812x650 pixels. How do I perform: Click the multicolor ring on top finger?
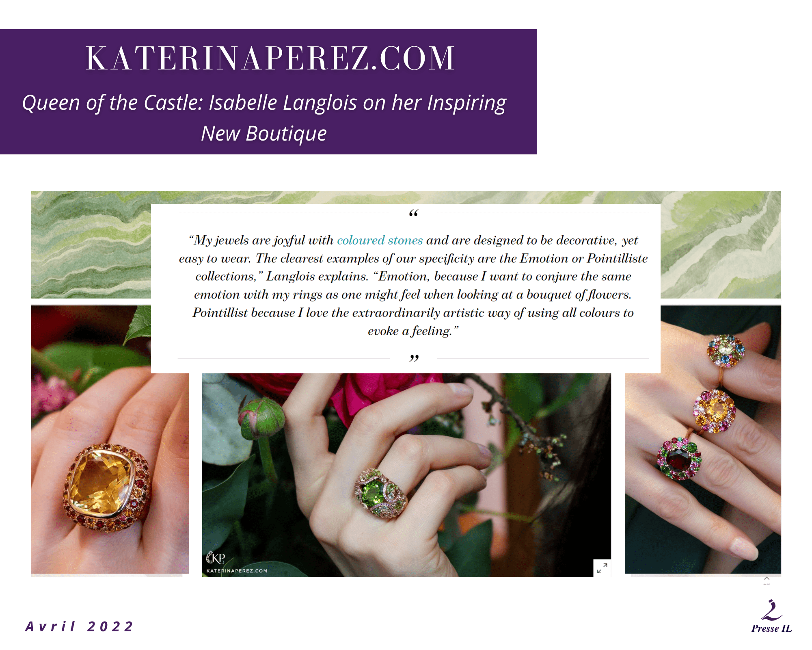pos(726,351)
